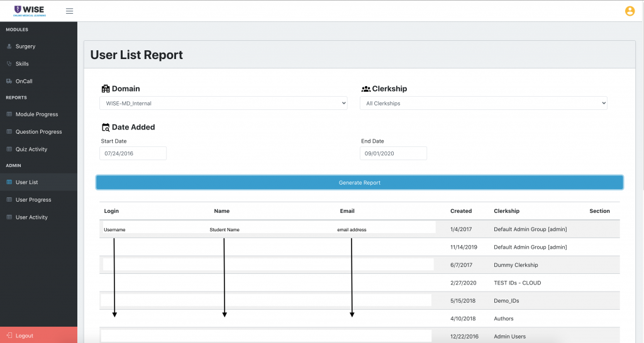644x343 pixels.
Task: Click the End Date field
Action: pyautogui.click(x=393, y=153)
